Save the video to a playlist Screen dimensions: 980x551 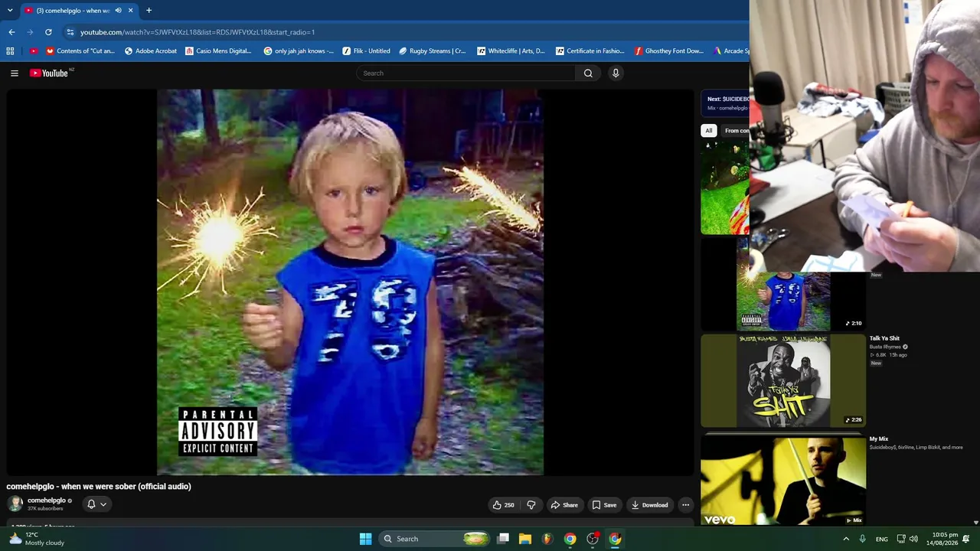[604, 505]
